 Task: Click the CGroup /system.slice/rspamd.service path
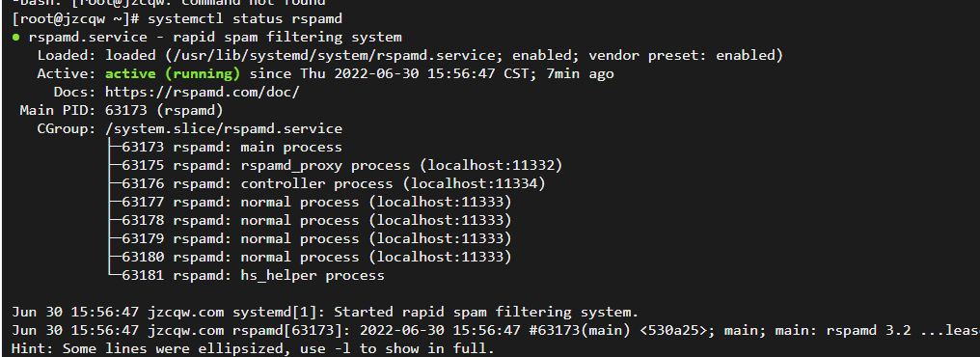223,128
